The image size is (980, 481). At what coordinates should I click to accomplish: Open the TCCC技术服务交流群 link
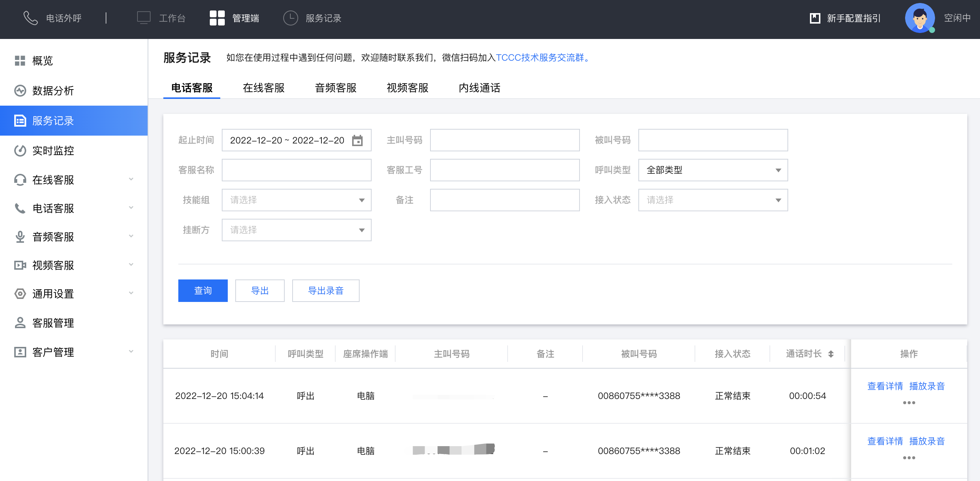[x=539, y=58]
